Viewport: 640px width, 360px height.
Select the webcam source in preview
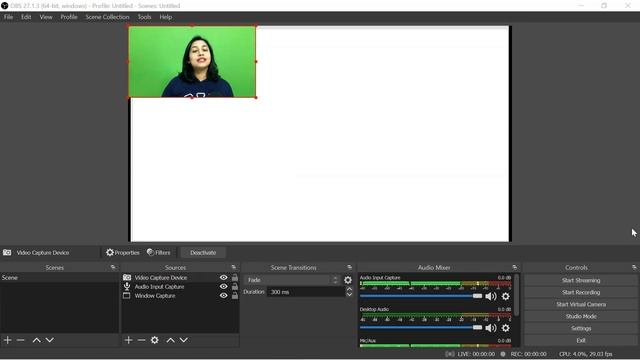click(192, 62)
